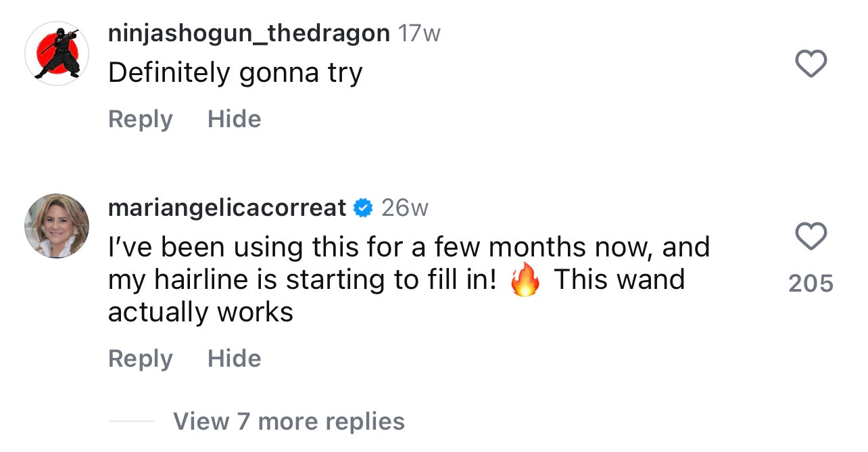Select the "Definitely gonna try" comment text
This screenshot has width=868, height=452.
[235, 72]
